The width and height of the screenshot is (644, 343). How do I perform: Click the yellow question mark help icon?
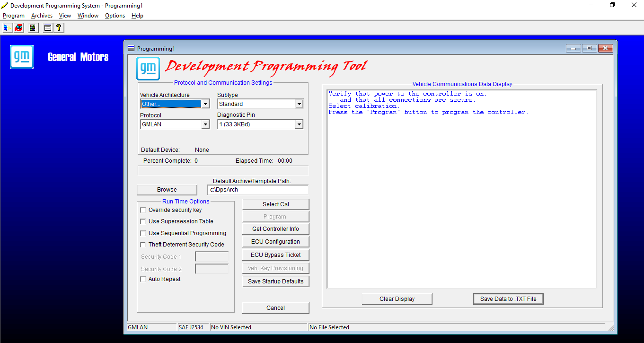tap(59, 28)
